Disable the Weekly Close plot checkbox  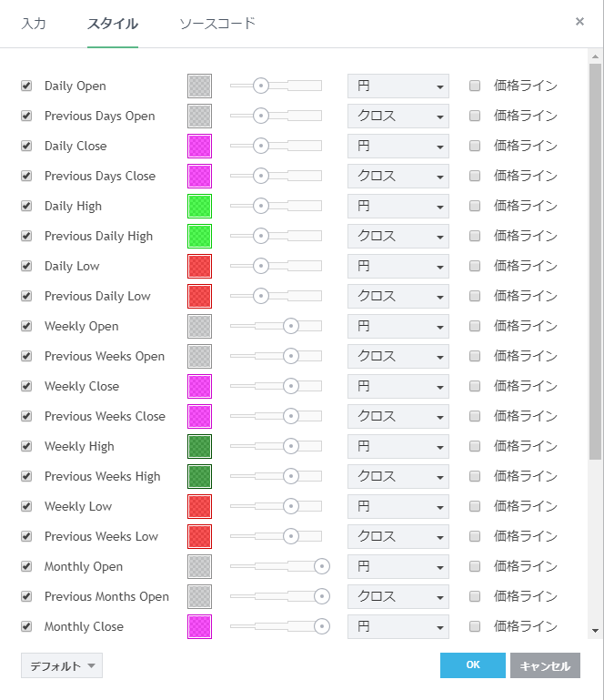tap(26, 386)
